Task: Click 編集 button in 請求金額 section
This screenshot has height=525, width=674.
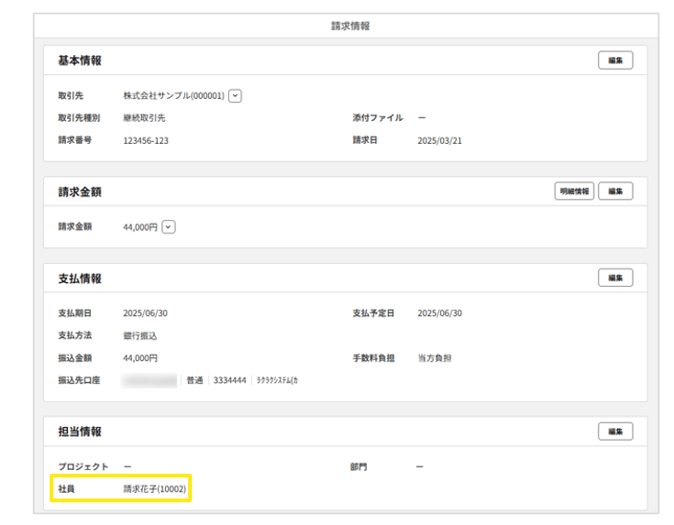Action: (615, 191)
